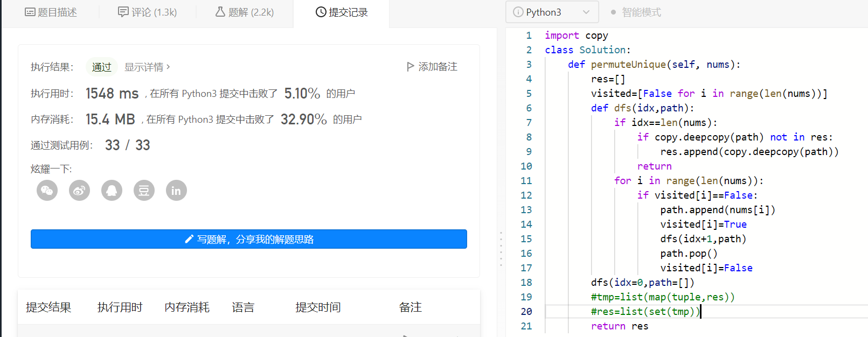This screenshot has width=868, height=337.
Task: Expand 显示详情 result details
Action: pos(147,67)
